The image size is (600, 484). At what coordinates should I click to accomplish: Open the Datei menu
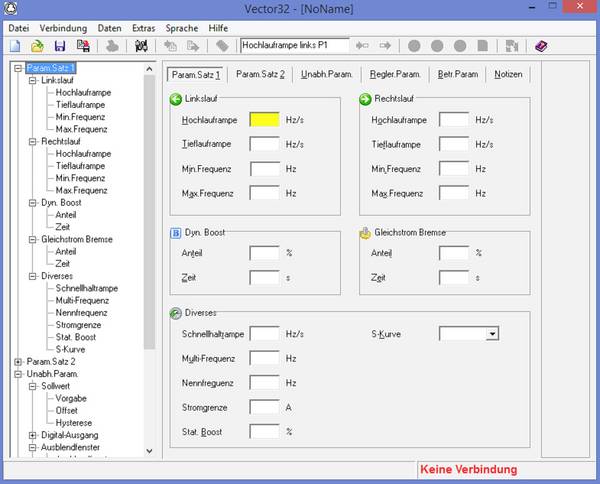point(19,28)
